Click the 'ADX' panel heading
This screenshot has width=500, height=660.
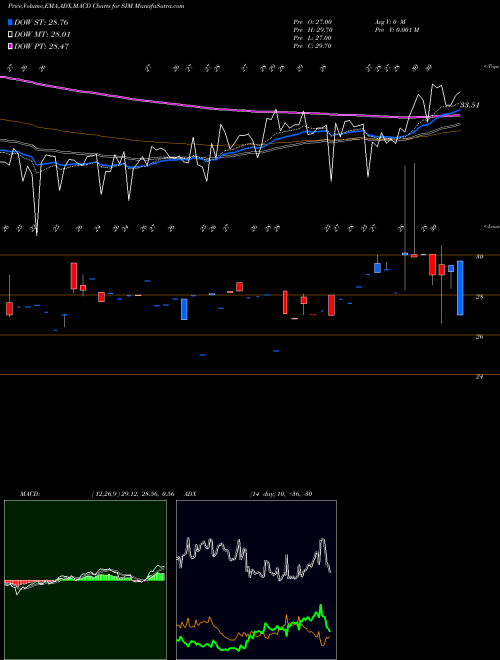tap(191, 494)
